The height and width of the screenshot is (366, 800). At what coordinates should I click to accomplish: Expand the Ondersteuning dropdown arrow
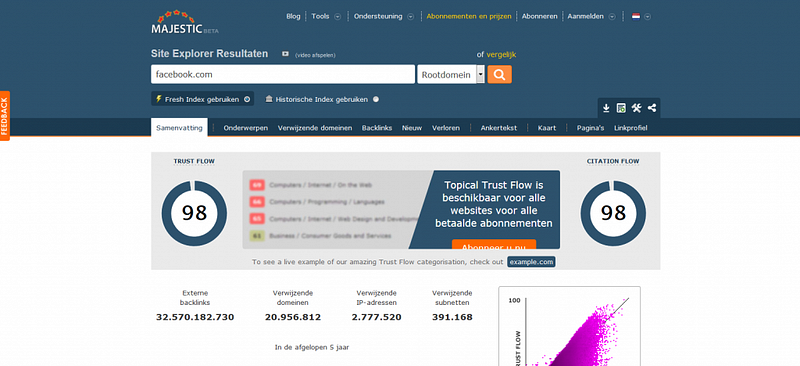[x=410, y=16]
